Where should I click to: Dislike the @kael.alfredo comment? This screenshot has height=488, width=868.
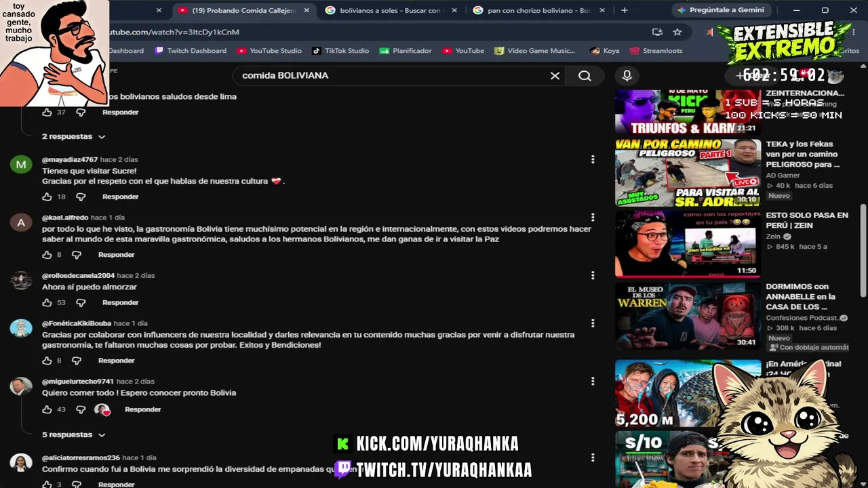77,255
